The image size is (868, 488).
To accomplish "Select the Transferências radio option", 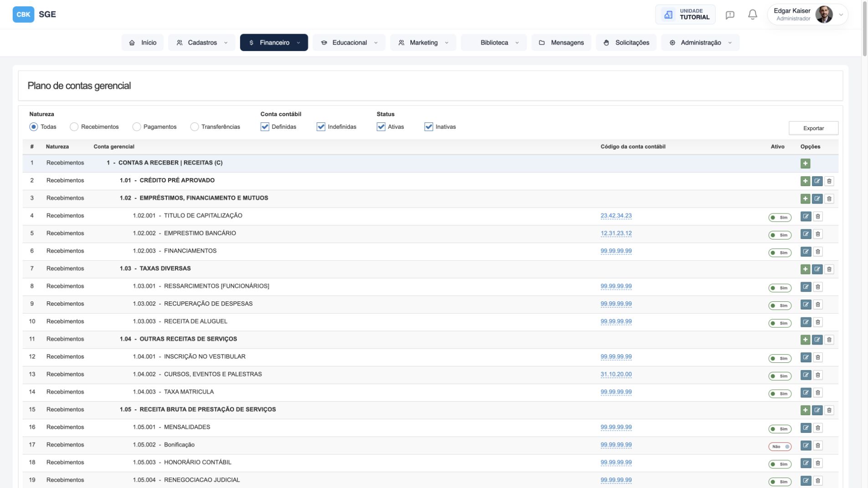I will tap(195, 127).
